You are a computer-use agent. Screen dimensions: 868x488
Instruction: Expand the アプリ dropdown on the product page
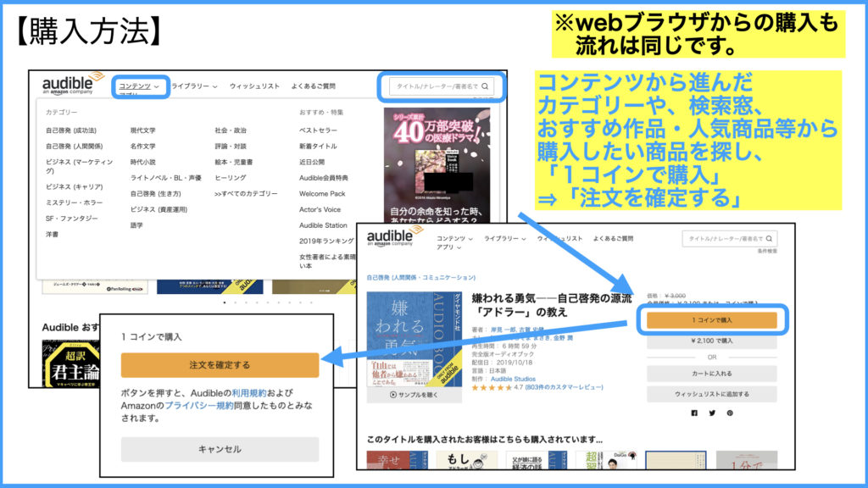[448, 247]
